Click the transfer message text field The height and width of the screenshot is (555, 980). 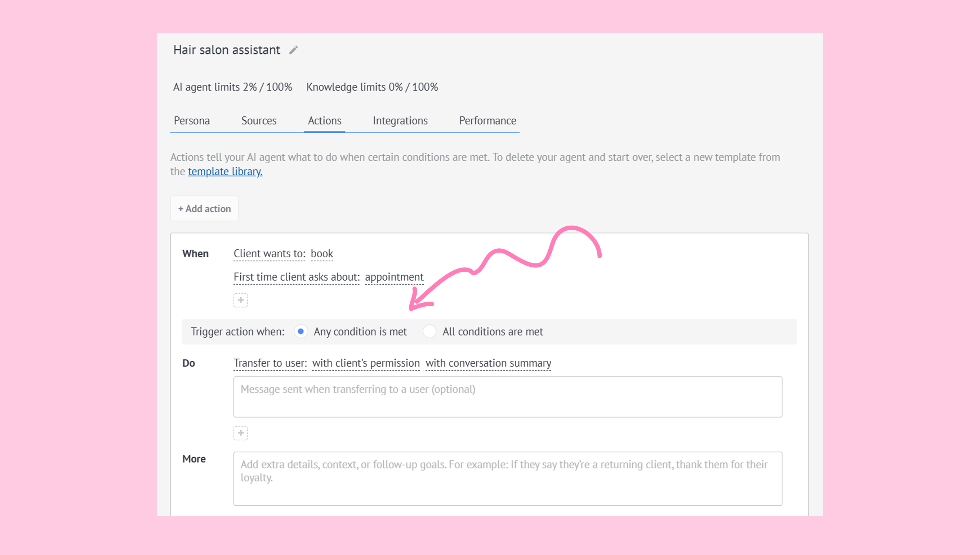pos(508,397)
